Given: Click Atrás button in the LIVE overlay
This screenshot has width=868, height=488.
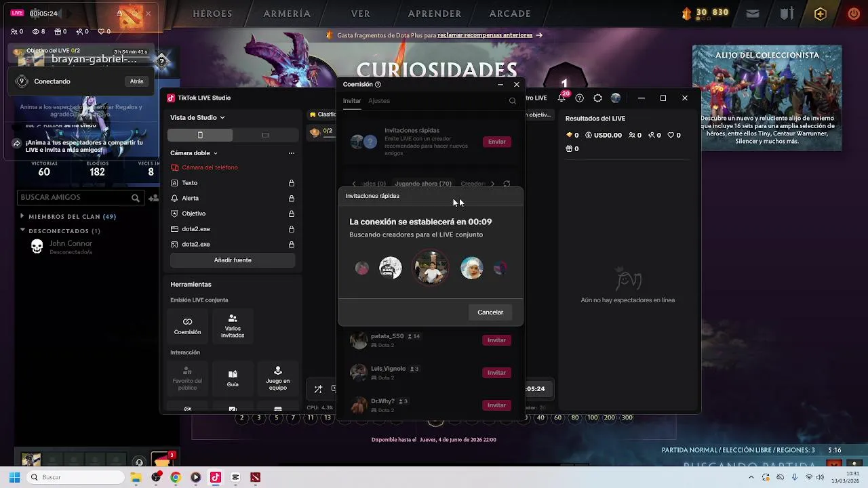Looking at the screenshot, I should pos(137,81).
